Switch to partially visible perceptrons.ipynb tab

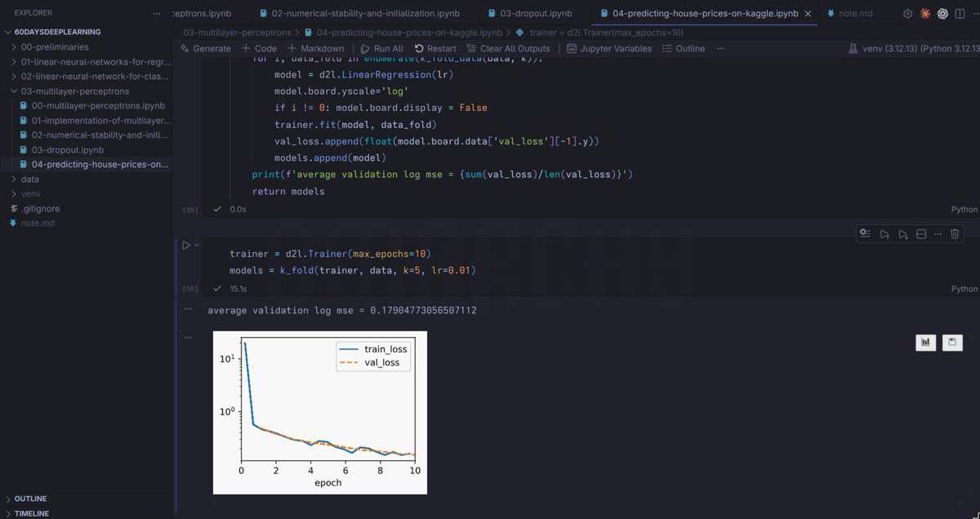tap(211, 14)
